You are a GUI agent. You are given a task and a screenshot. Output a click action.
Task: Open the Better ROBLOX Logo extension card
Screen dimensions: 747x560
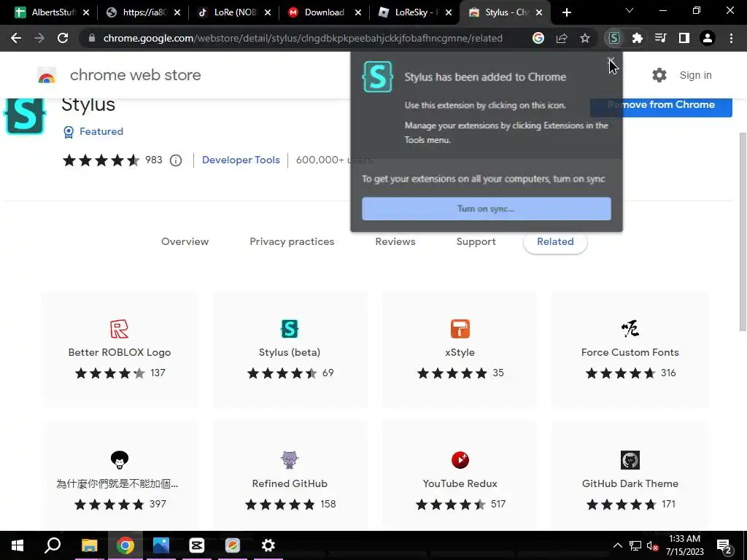[119, 350]
